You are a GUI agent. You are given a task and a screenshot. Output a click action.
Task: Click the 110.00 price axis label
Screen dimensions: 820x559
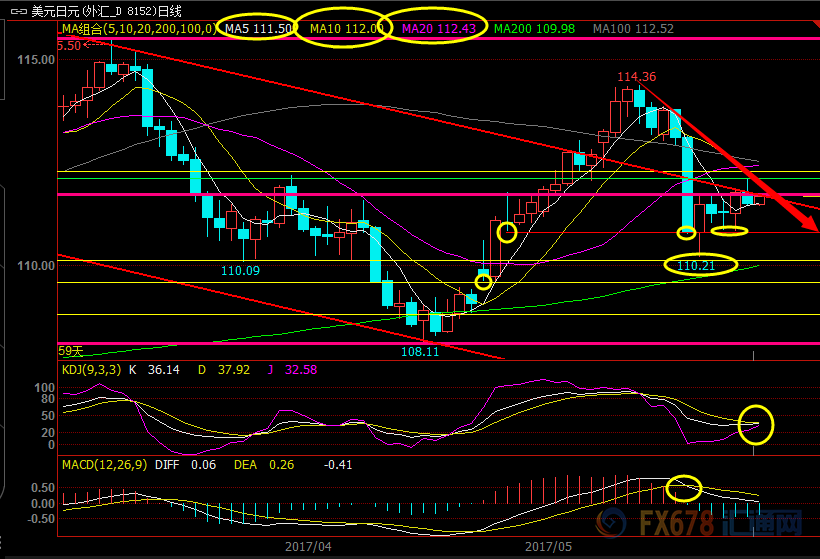(36, 266)
